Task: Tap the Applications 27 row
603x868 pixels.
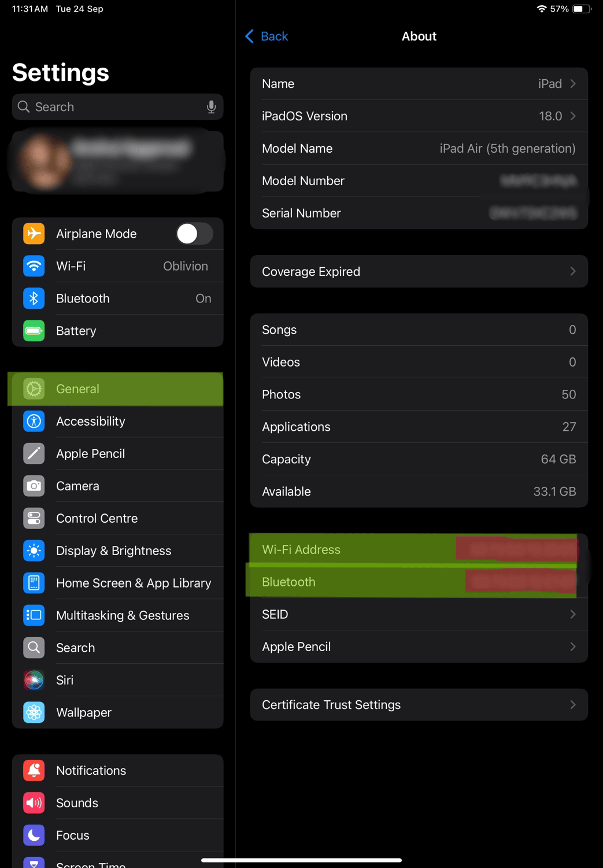Action: tap(419, 427)
